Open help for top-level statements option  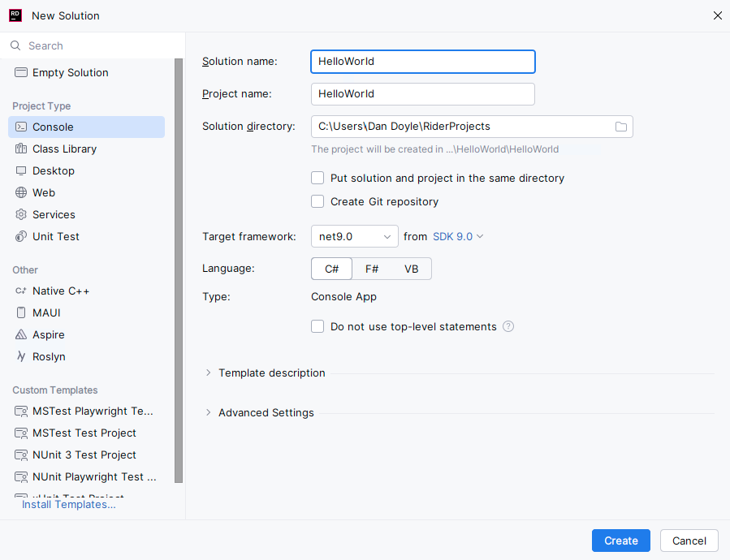(508, 327)
